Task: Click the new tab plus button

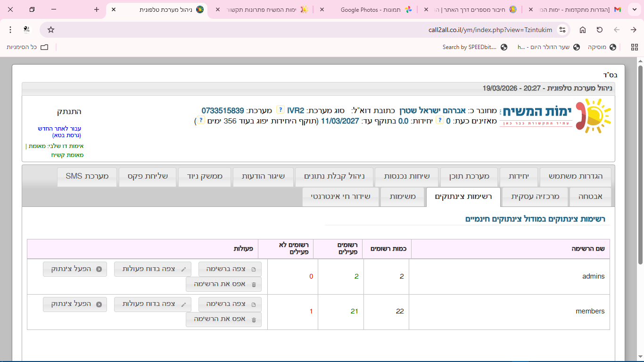Action: tap(97, 9)
